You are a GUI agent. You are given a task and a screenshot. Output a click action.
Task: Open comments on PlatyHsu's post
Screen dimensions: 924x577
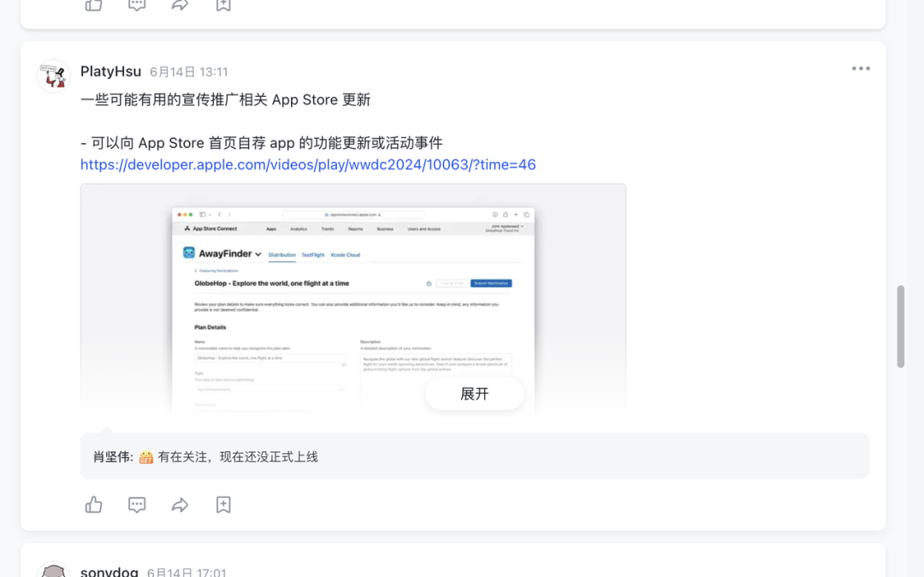[137, 504]
